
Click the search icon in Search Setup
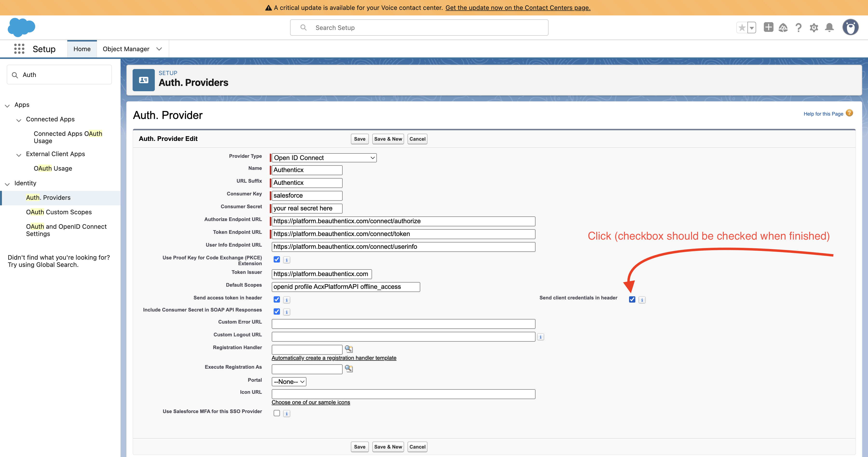pos(303,28)
